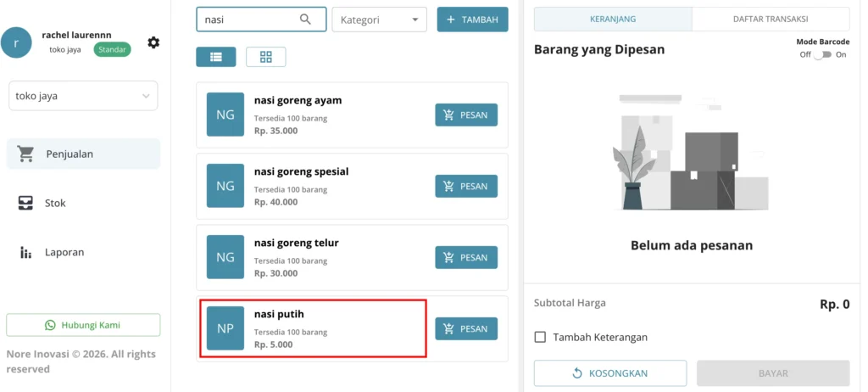Check the Tambah Keterangan checkbox

coord(540,337)
